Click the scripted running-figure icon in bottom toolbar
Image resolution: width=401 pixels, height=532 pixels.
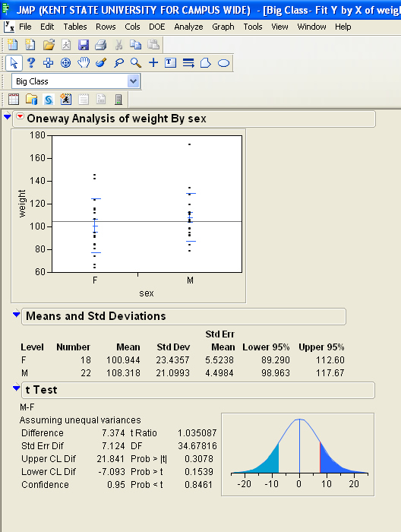[66, 100]
